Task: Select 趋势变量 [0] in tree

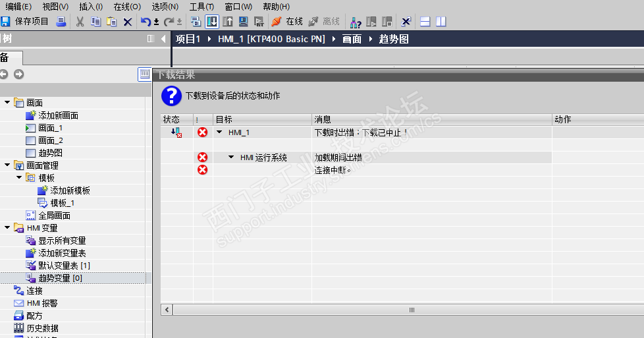Action: click(x=61, y=278)
